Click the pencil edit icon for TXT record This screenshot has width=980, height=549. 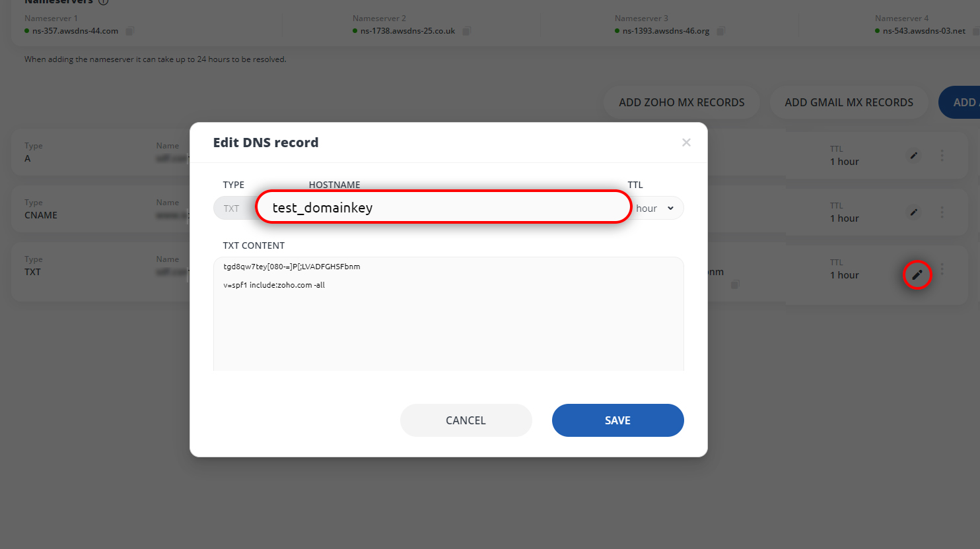[x=917, y=275]
